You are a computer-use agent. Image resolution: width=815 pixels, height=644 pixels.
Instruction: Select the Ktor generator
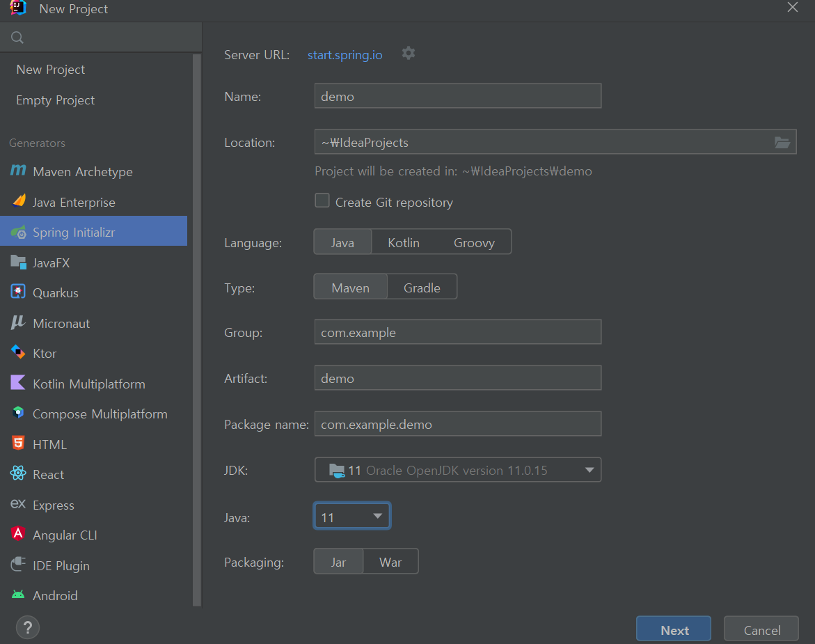[x=93, y=354]
